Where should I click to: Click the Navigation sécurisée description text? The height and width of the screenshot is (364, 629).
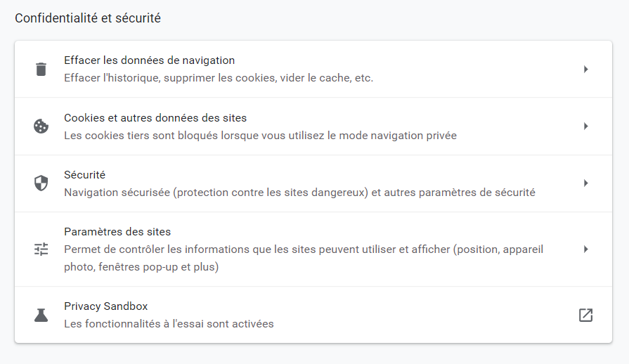299,193
